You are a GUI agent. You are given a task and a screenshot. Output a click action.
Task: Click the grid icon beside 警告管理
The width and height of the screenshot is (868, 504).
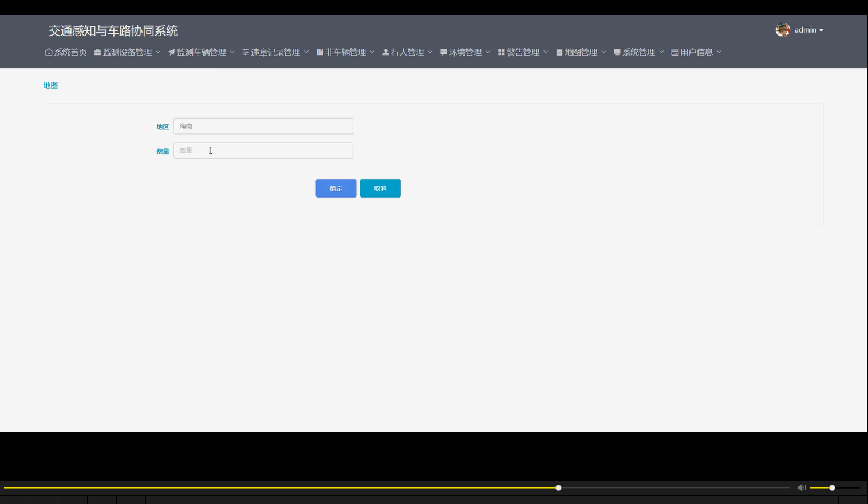(500, 52)
